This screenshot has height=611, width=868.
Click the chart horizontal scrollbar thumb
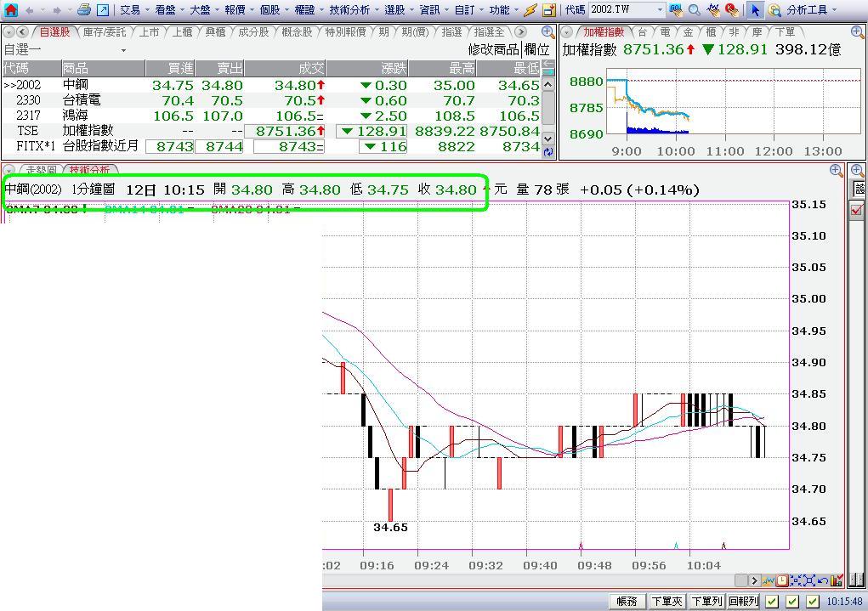coord(740,580)
